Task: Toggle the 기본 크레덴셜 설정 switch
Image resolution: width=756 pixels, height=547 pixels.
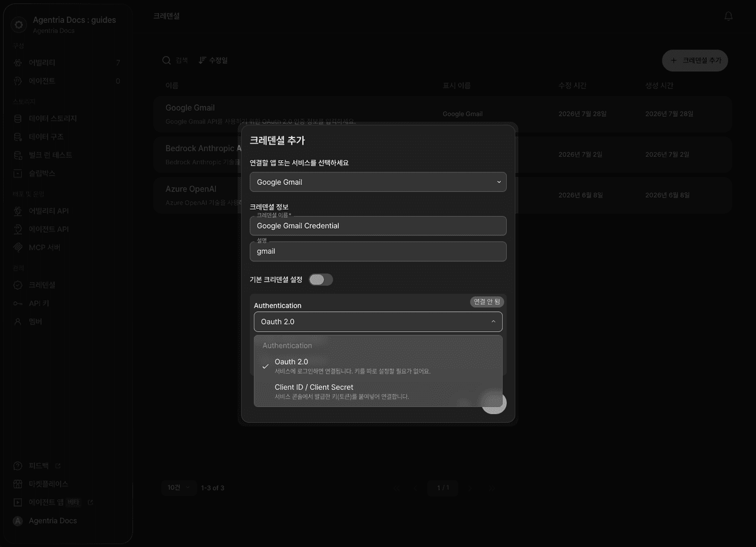Action: click(x=321, y=280)
